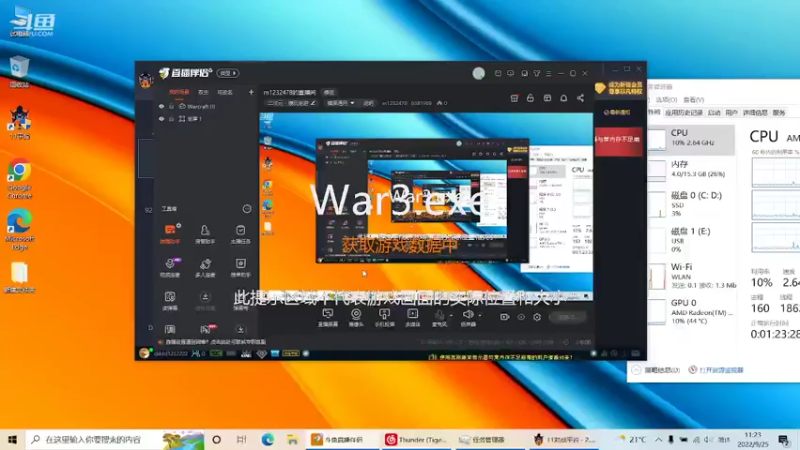800x450 pixels.
Task: Click the user avatar in companion title bar
Action: 478,73
